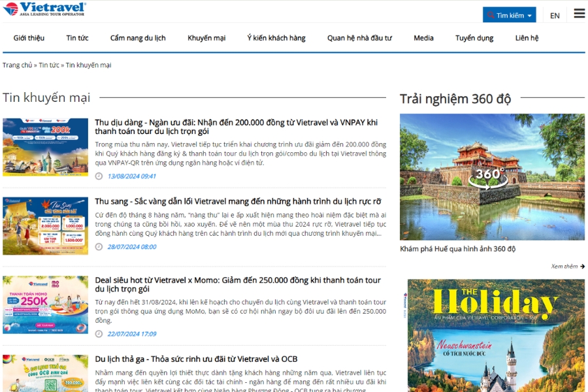Click Khám phá Huế qua hình ảnh 360 độ

(457, 249)
